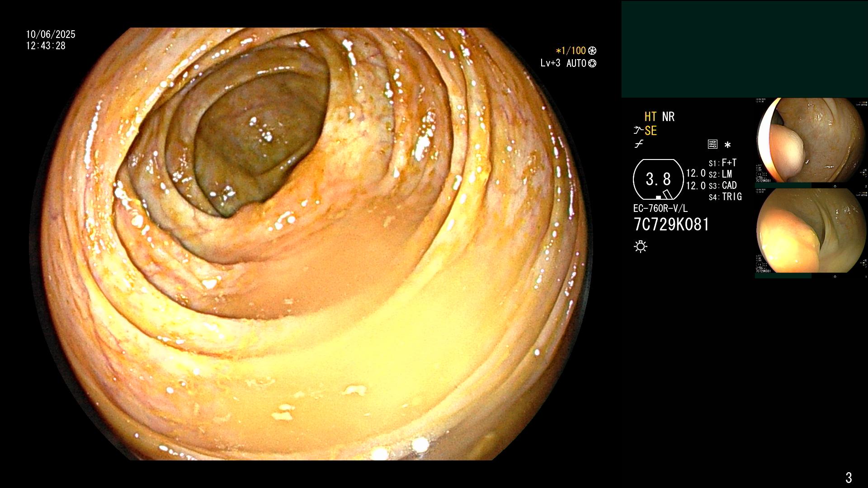
Task: Select the NR noise reduction label
Action: (x=668, y=117)
